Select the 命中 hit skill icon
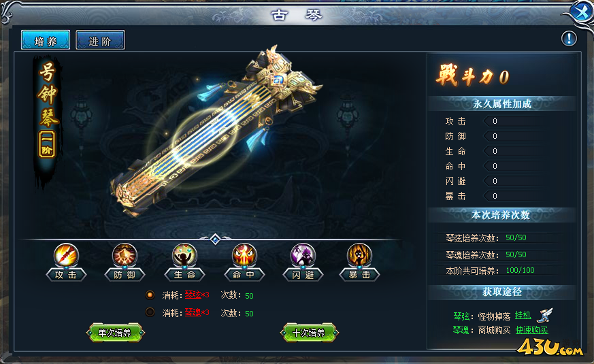 pyautogui.click(x=244, y=255)
